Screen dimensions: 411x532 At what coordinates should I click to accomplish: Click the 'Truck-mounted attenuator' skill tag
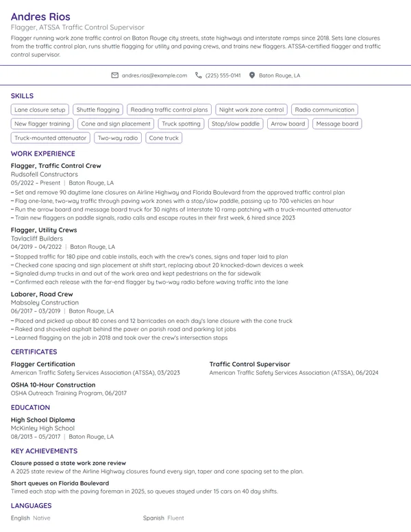coord(50,138)
